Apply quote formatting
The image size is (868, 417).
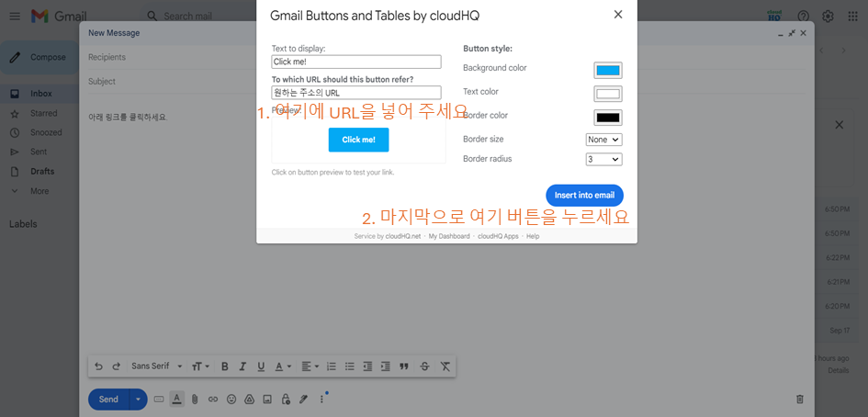pyautogui.click(x=404, y=366)
